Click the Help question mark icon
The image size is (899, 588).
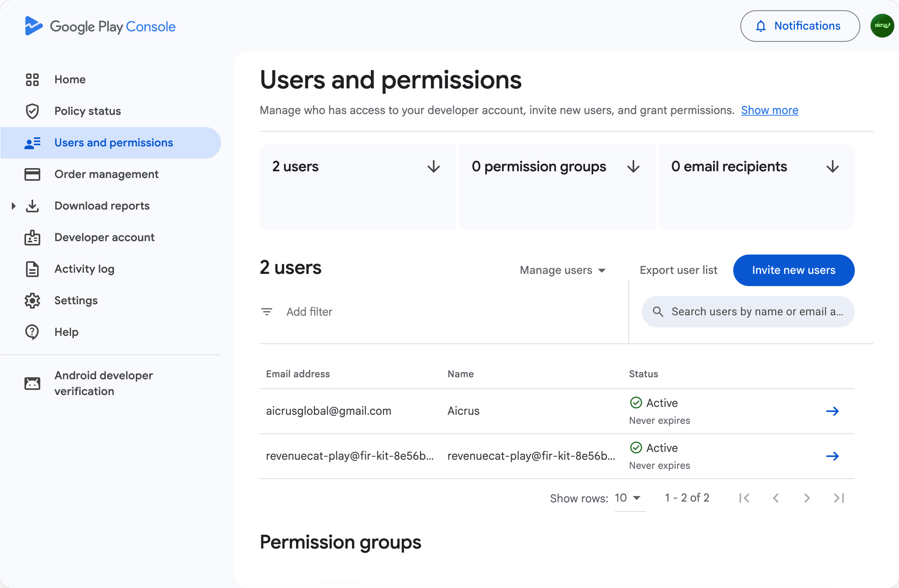pyautogui.click(x=32, y=332)
